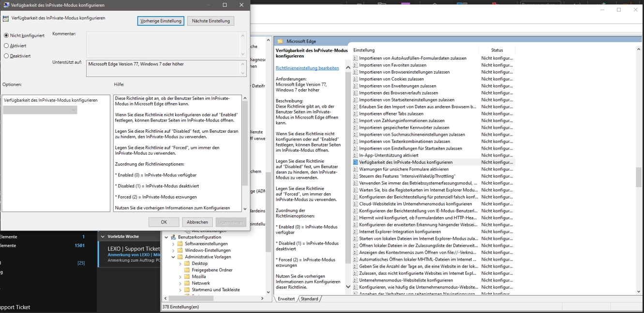Select the 'Nicht konfiguriert' radio button
The width and height of the screenshot is (644, 313).
pyautogui.click(x=6, y=35)
